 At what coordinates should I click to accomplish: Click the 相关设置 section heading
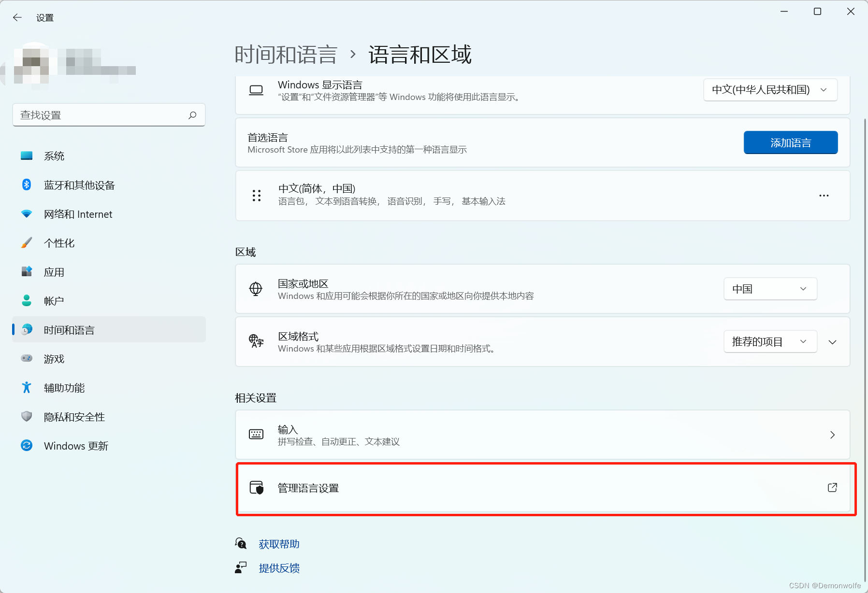click(x=256, y=398)
